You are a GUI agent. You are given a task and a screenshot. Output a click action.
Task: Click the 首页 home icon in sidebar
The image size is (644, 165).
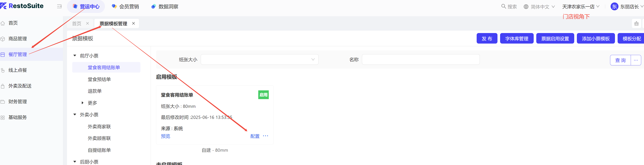pyautogui.click(x=3, y=23)
